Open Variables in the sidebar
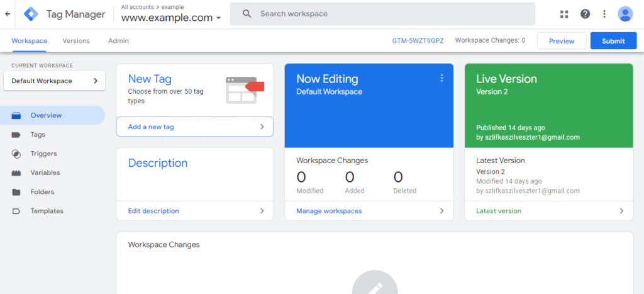 coord(45,172)
